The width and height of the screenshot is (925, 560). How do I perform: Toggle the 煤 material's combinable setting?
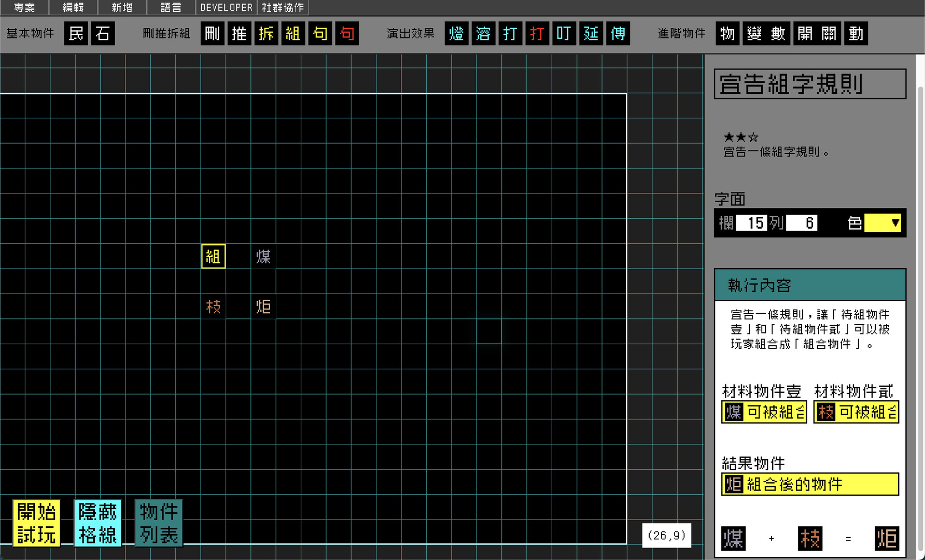pos(763,412)
